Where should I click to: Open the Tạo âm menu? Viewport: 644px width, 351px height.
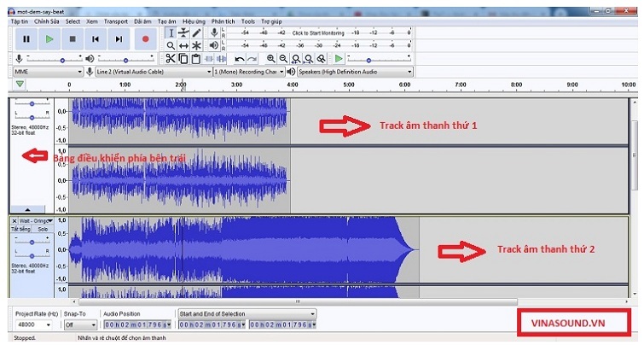coord(166,21)
